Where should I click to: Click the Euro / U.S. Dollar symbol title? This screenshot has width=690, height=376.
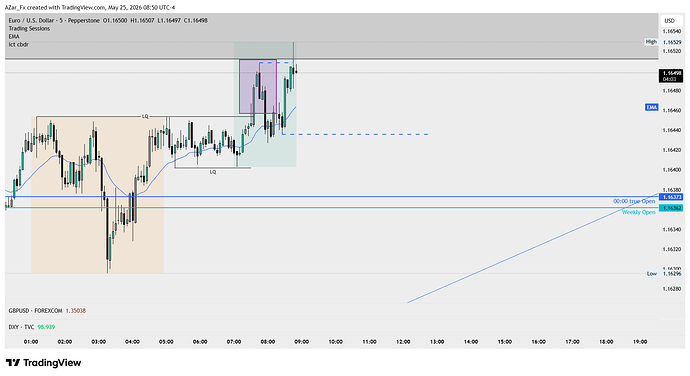coord(54,20)
